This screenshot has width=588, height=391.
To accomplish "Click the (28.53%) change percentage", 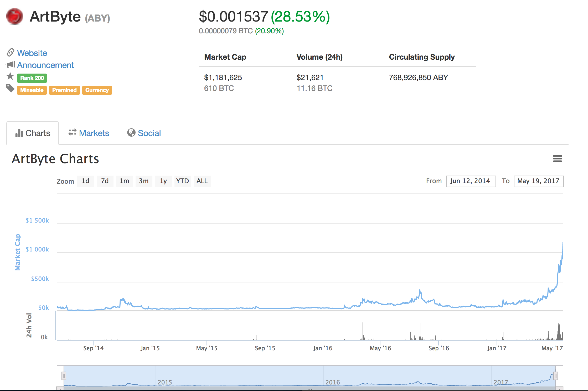I will 300,17.
